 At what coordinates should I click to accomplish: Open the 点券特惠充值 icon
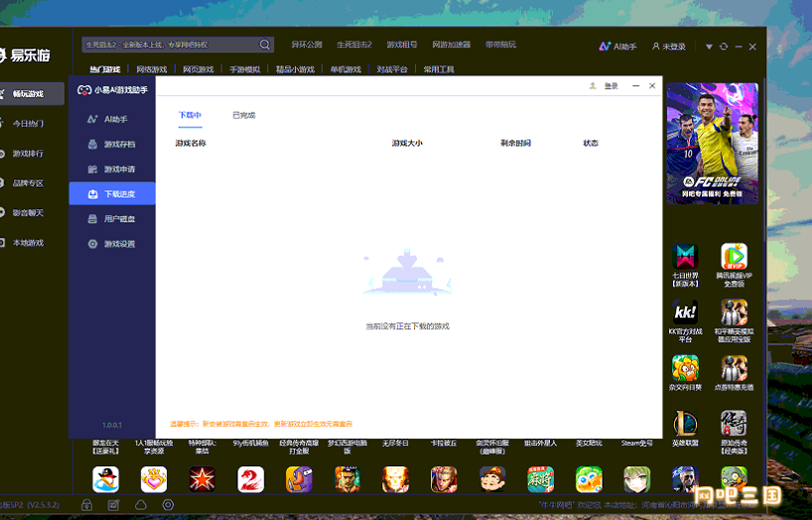click(735, 368)
